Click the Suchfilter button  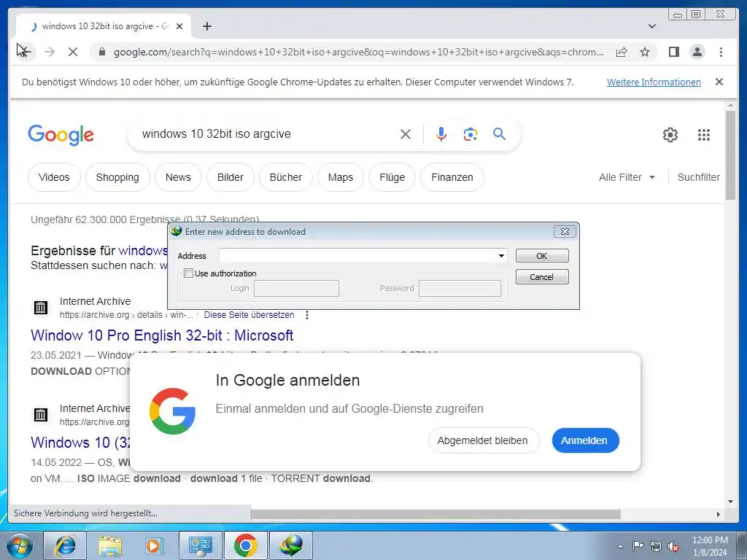coord(698,177)
